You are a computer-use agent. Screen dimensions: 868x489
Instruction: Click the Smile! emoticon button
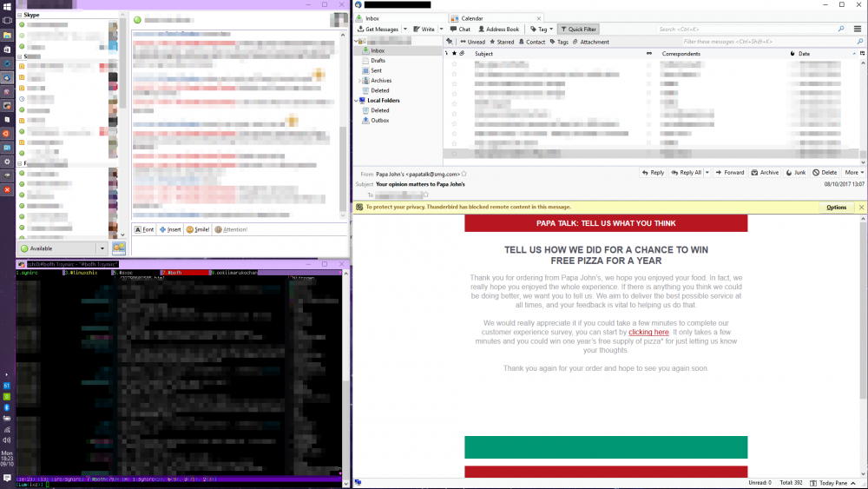click(197, 229)
